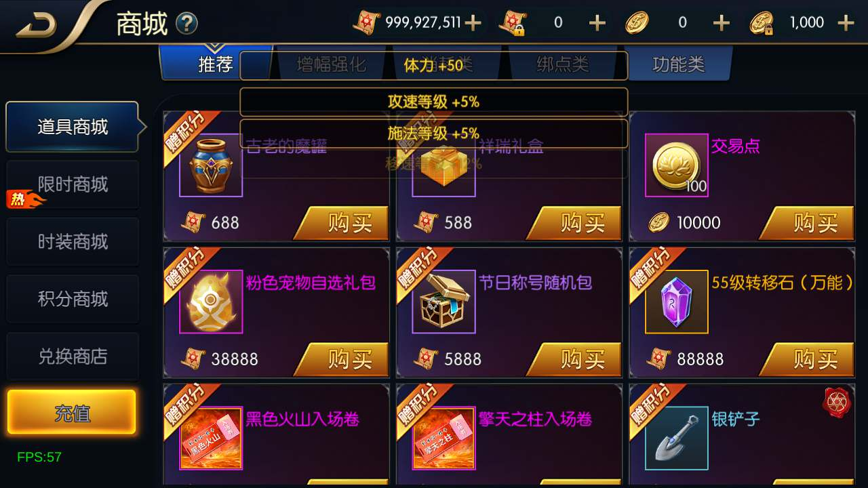Add more scroll currency with plus icon
The width and height of the screenshot is (868, 488).
pyautogui.click(x=473, y=23)
